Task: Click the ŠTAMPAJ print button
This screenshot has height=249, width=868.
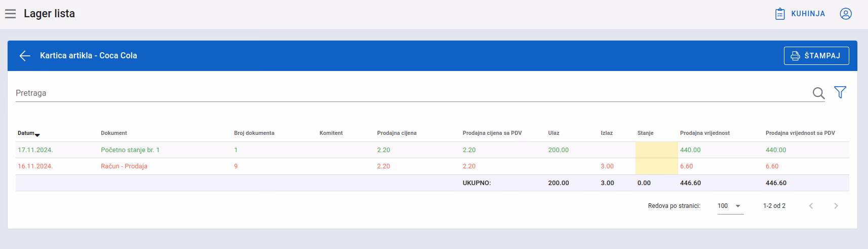Action: tap(816, 56)
